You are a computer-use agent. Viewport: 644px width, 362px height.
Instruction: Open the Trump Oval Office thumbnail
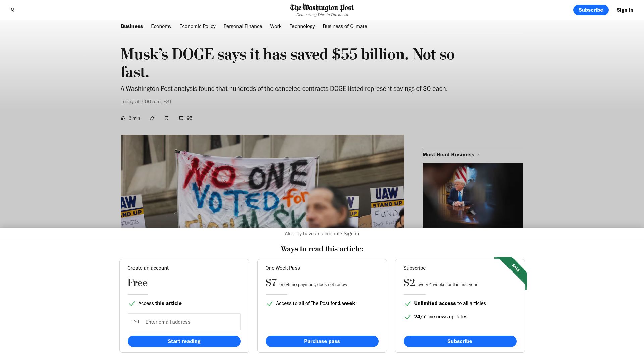[x=473, y=195]
